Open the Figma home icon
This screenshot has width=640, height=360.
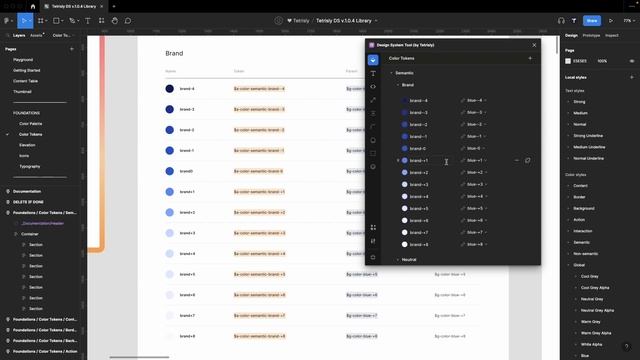click(x=33, y=7)
